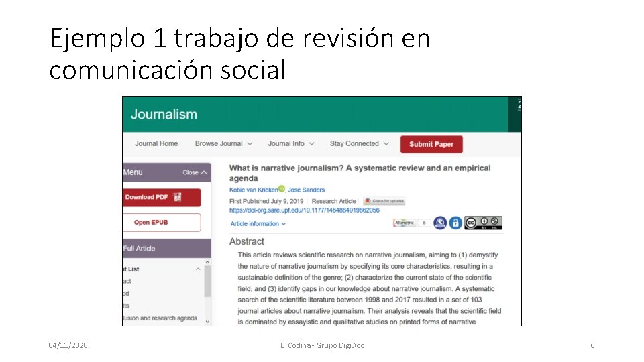
Task: Expand Article information details
Action: [258, 224]
